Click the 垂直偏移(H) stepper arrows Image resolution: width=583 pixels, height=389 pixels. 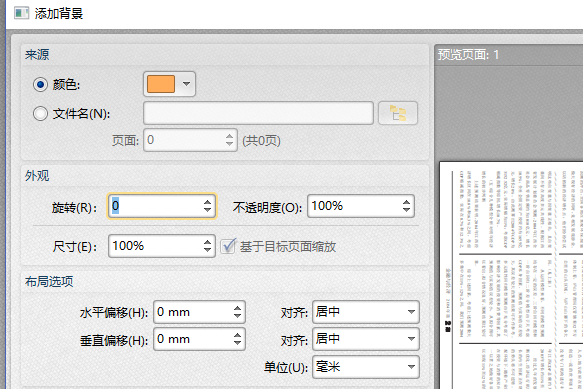point(238,339)
